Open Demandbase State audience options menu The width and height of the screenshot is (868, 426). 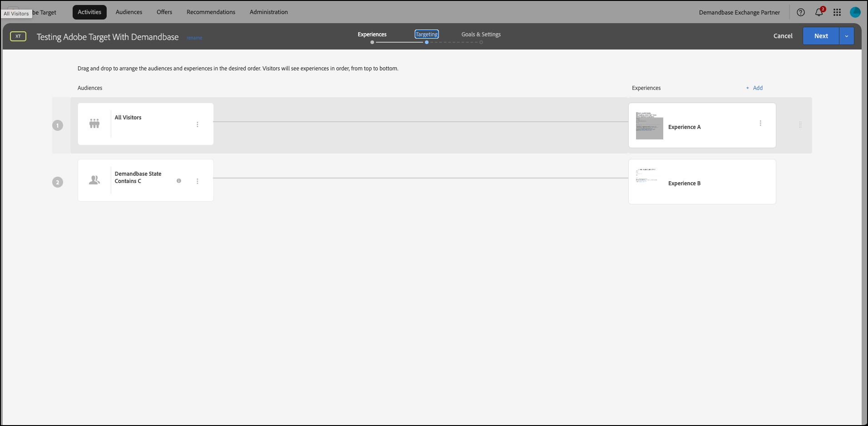(x=197, y=181)
